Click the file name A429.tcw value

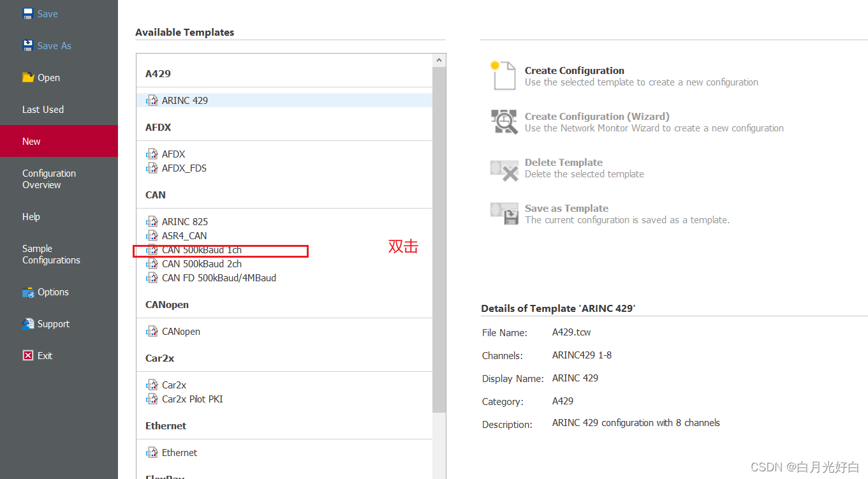(x=571, y=332)
